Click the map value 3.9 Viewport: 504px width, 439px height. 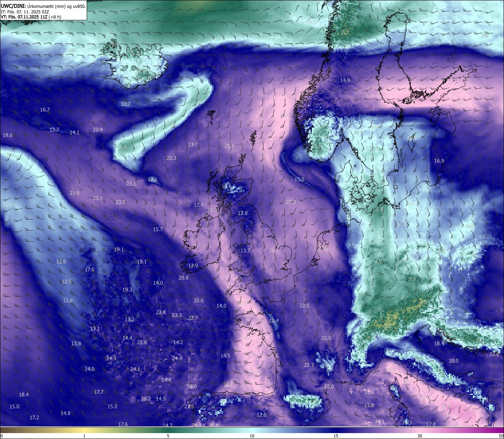coord(412,279)
